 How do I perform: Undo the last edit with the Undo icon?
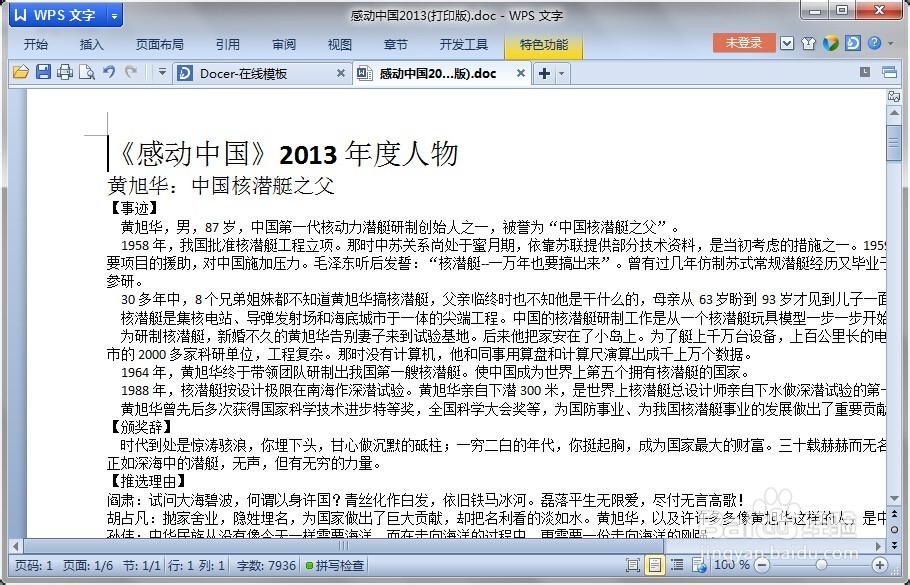coord(109,72)
